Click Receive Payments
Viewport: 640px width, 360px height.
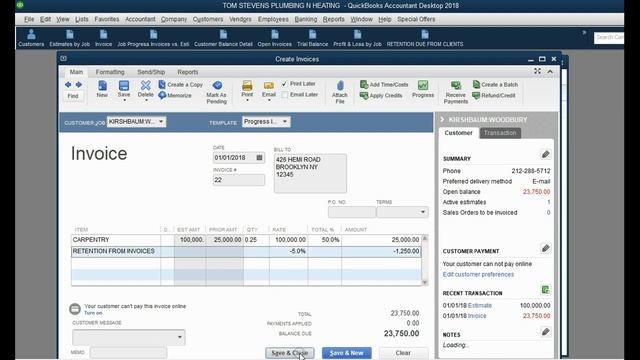click(456, 92)
